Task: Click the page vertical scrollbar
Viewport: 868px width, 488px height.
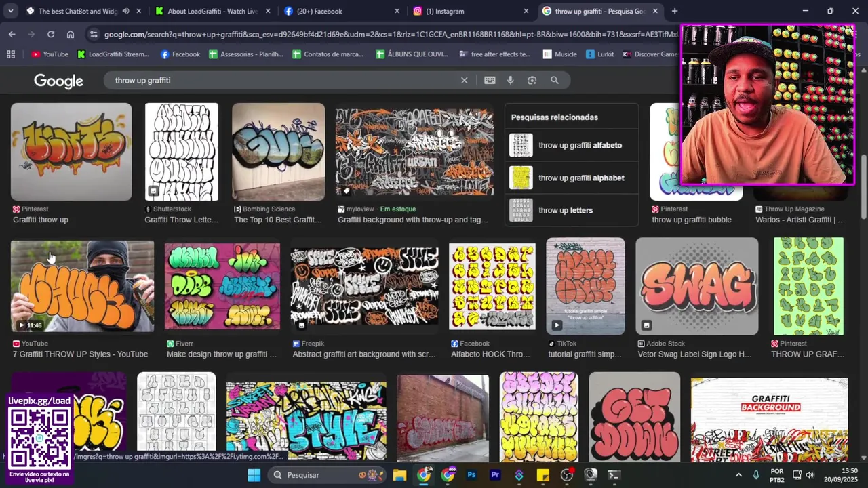Action: pyautogui.click(x=863, y=186)
